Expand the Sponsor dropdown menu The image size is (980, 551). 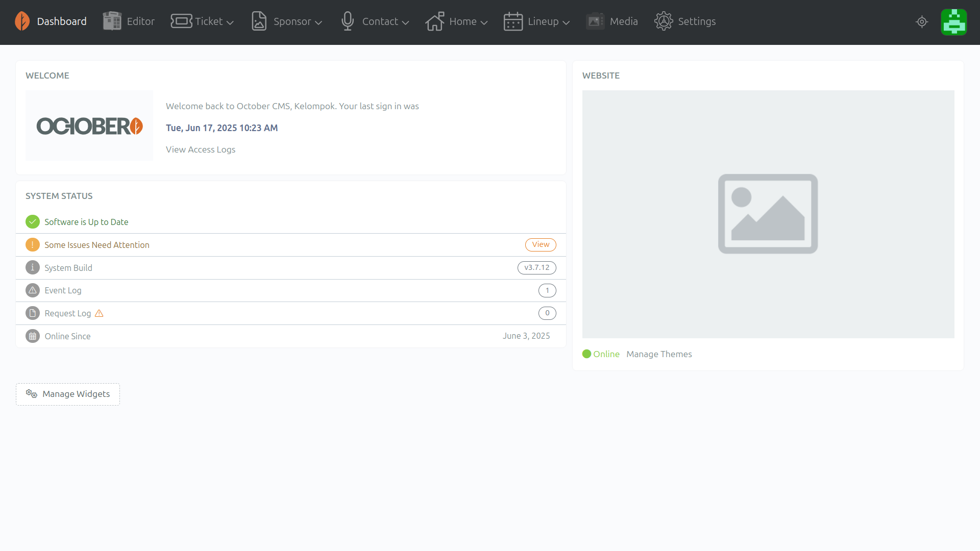click(x=318, y=22)
